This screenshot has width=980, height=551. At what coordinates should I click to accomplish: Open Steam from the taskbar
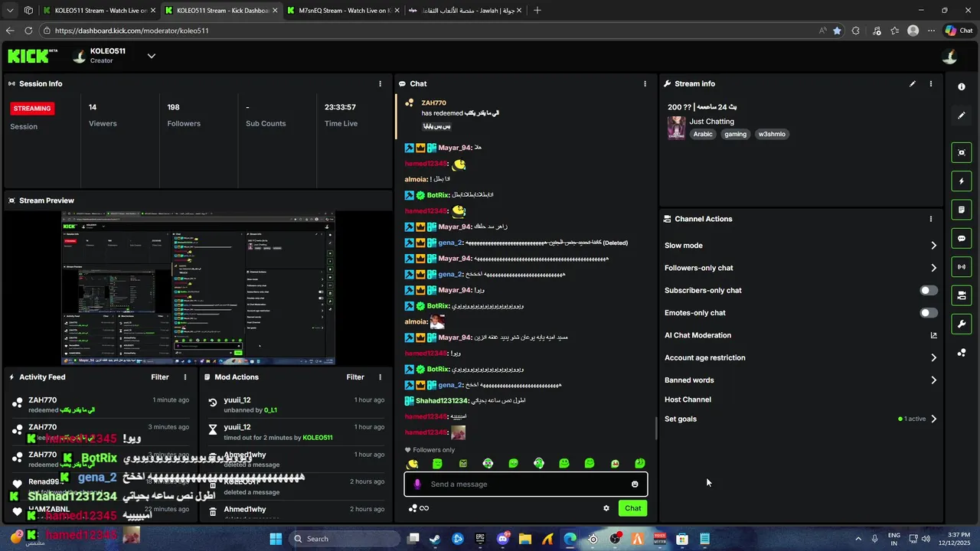tap(435, 539)
